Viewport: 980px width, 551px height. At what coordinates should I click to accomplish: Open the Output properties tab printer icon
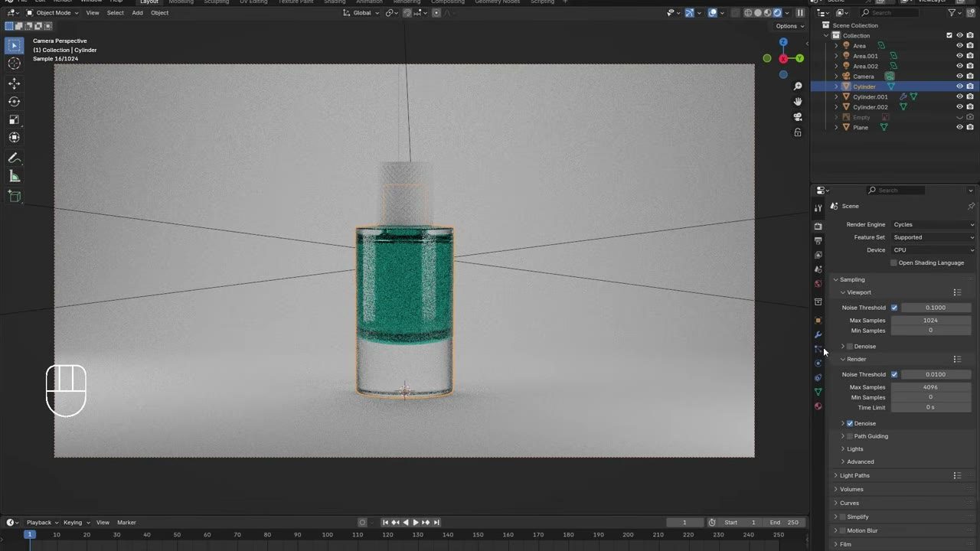pos(818,241)
